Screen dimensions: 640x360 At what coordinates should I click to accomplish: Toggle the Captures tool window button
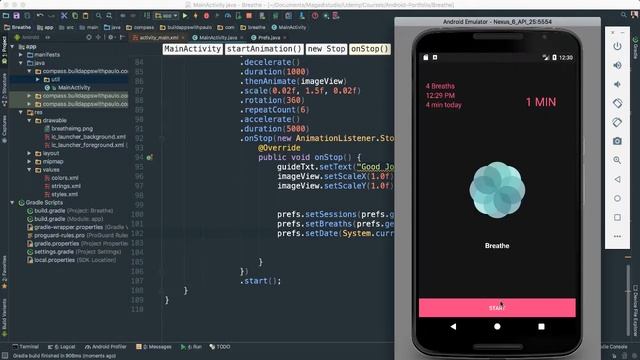[4, 129]
